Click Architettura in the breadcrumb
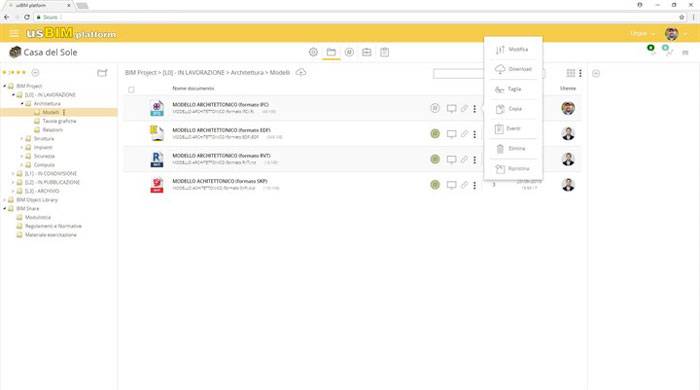The image size is (700, 390). tap(247, 72)
